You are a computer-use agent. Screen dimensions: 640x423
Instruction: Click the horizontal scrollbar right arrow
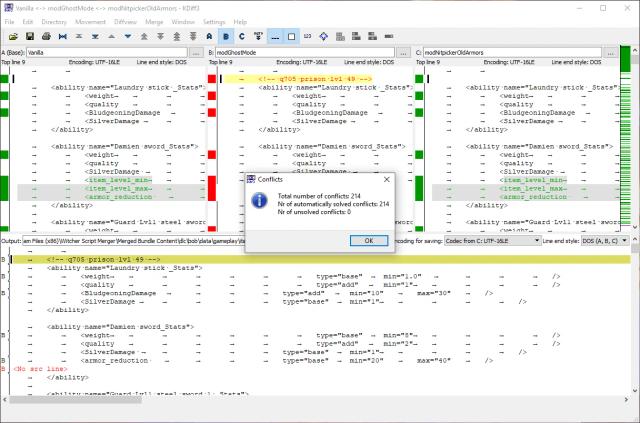(627, 400)
